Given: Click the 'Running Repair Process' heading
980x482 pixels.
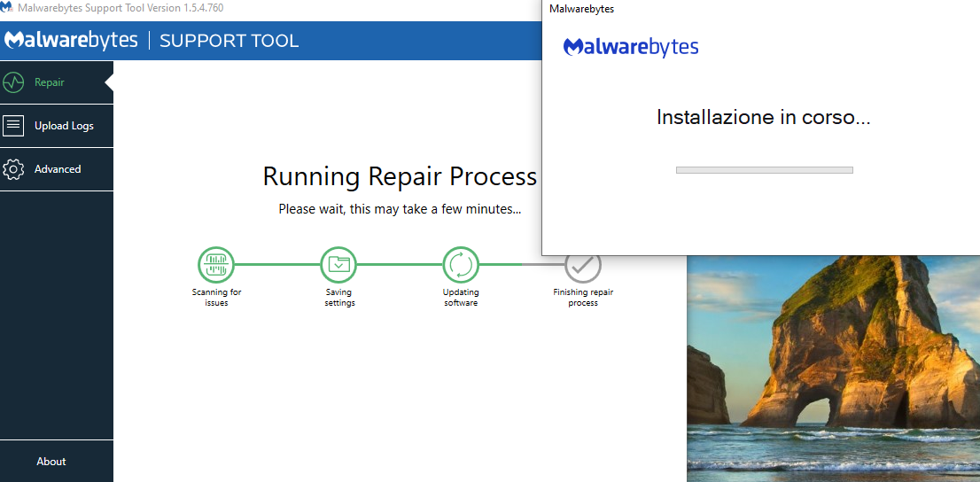Looking at the screenshot, I should (400, 177).
